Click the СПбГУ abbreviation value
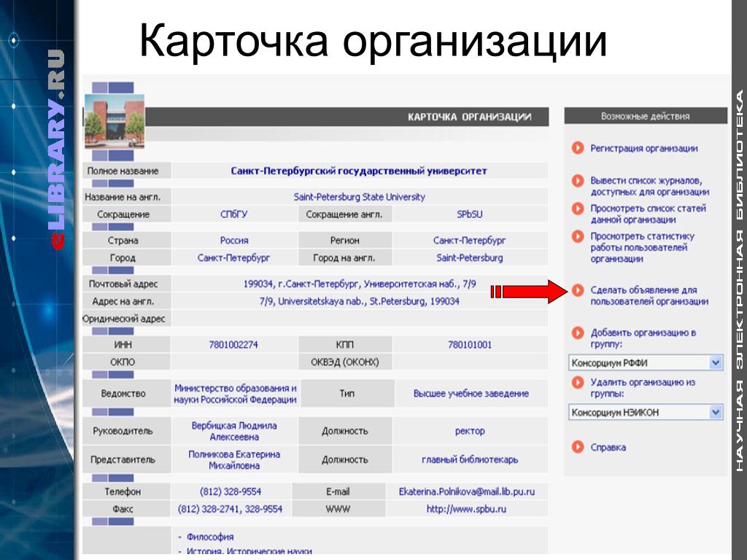 pyautogui.click(x=234, y=214)
